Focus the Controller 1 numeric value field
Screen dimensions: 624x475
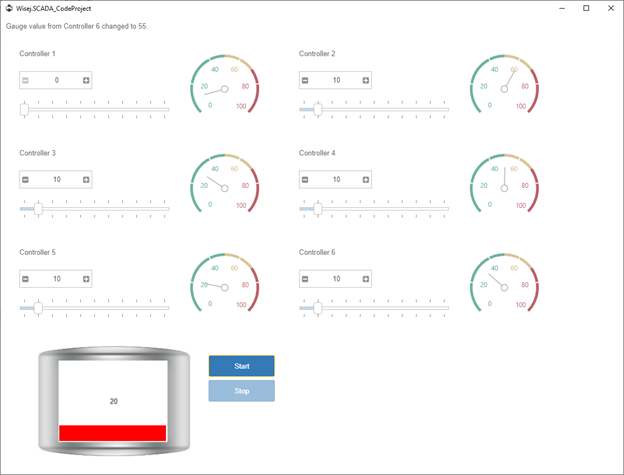coord(56,80)
